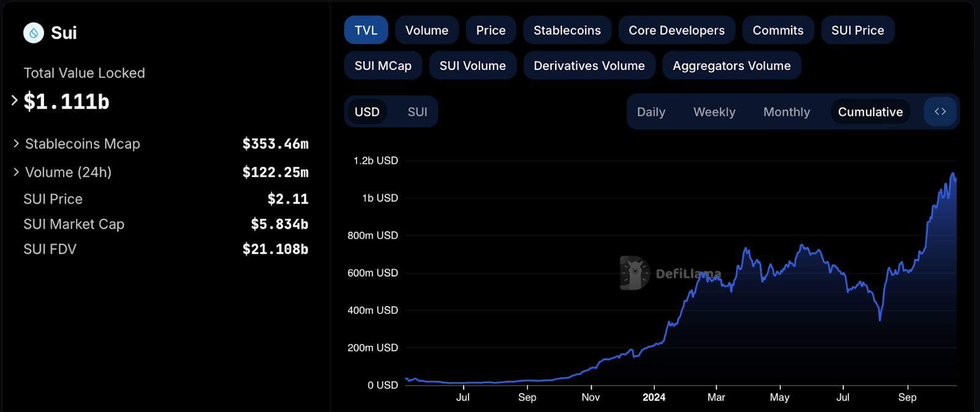Click the Nov x-axis label
Viewport: 980px width, 412px height.
590,397
